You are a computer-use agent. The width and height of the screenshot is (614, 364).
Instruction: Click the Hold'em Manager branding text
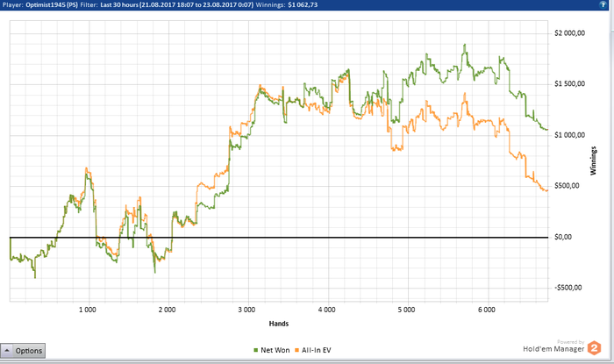point(553,349)
